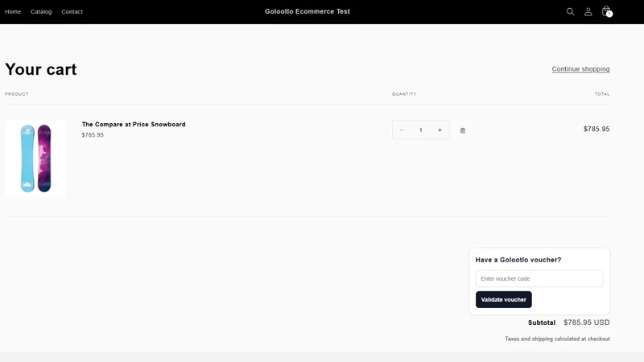This screenshot has height=362, width=644.
Task: Click the 'Your cart' heading
Action: click(41, 69)
